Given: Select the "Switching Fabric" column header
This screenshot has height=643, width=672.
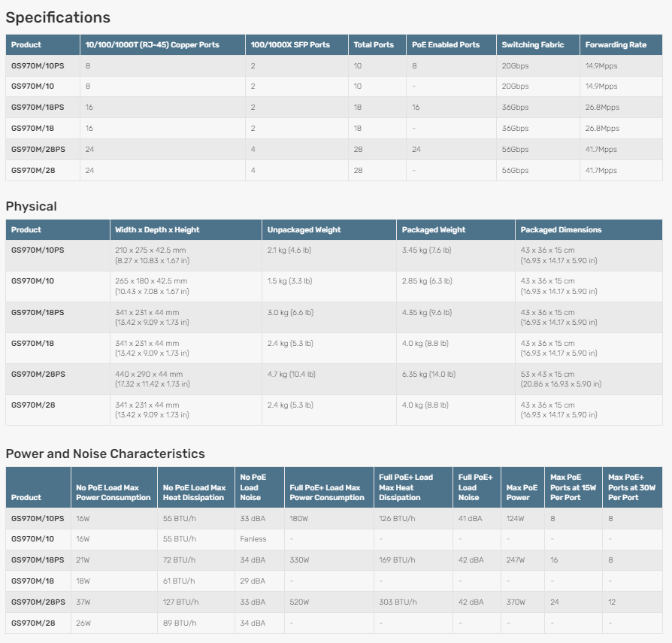Looking at the screenshot, I should click(533, 44).
